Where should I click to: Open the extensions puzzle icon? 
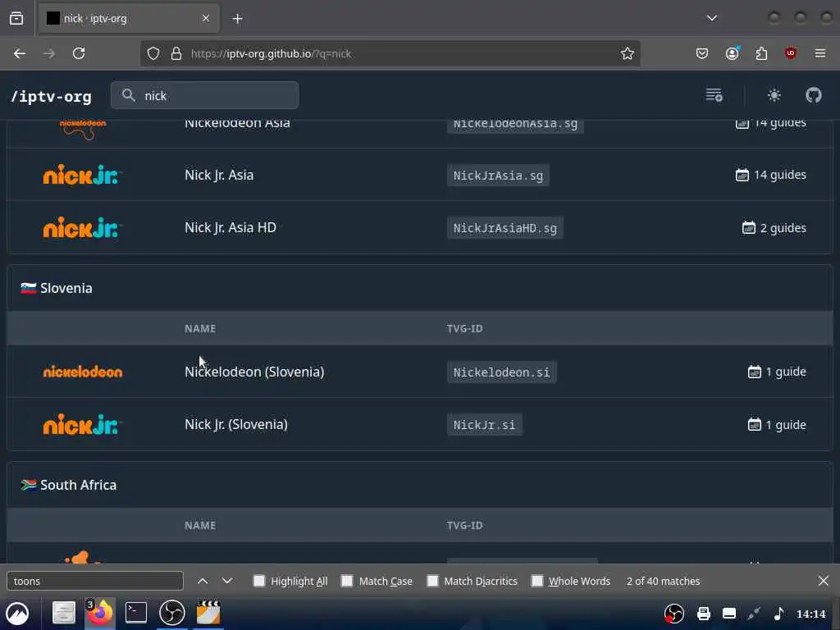pyautogui.click(x=761, y=53)
